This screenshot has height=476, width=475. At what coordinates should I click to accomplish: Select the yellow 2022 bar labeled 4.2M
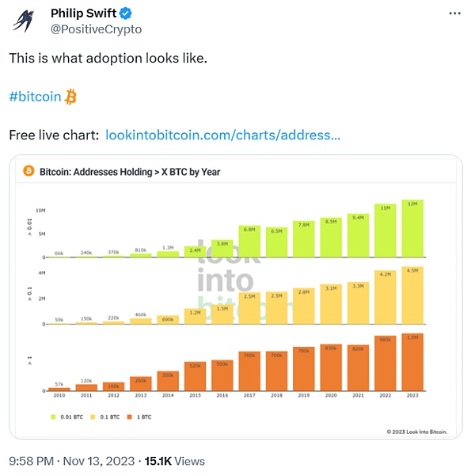click(385, 299)
